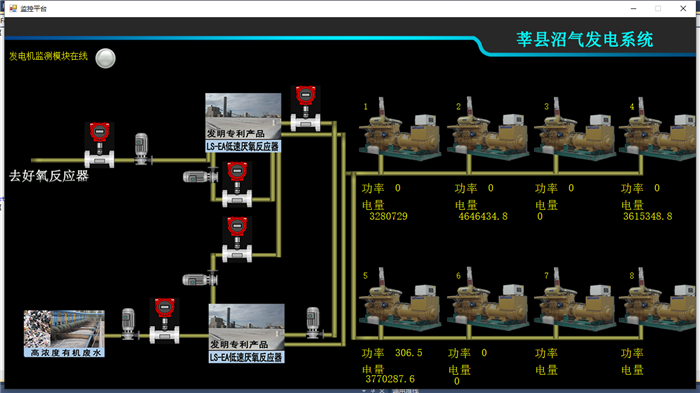Click flow meter beside upper anaerobic reactor

pyautogui.click(x=305, y=109)
